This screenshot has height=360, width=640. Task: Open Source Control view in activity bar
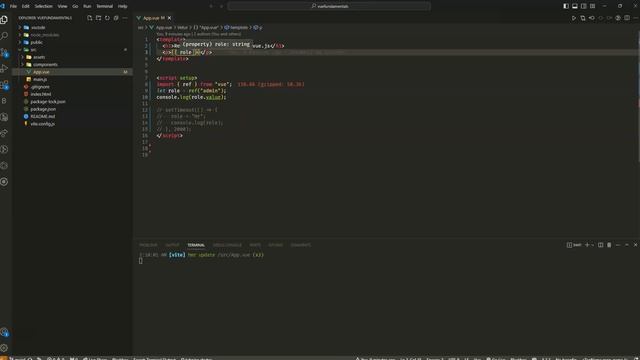[4, 52]
